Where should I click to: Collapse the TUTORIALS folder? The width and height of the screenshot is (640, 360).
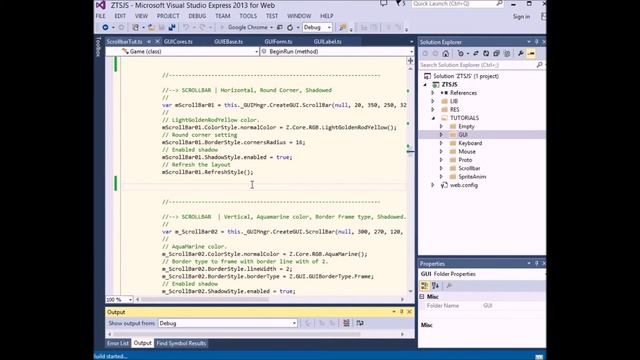[x=433, y=118]
